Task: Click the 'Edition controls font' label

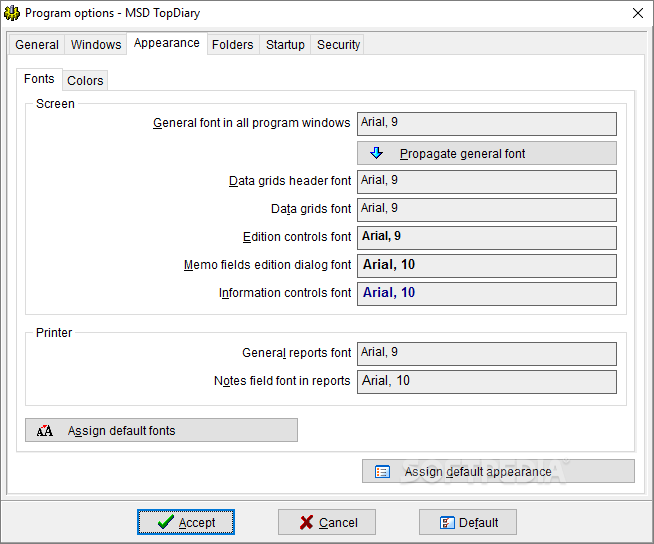Action: [x=297, y=237]
